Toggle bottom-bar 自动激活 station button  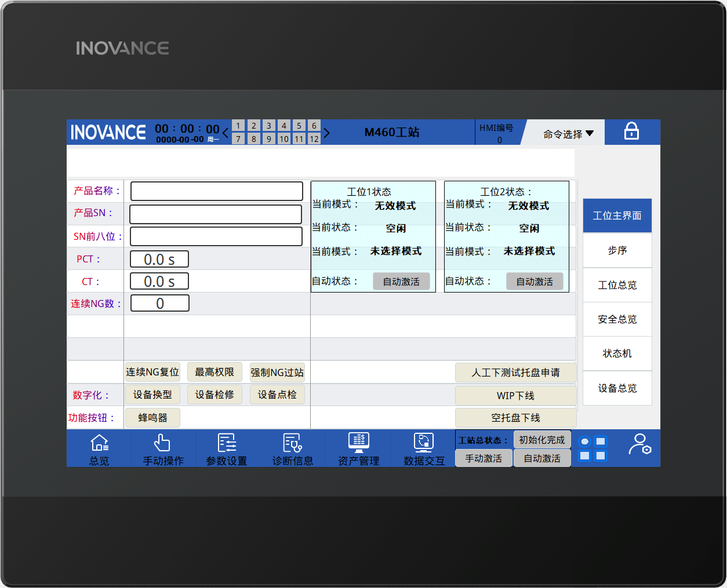[x=542, y=458]
